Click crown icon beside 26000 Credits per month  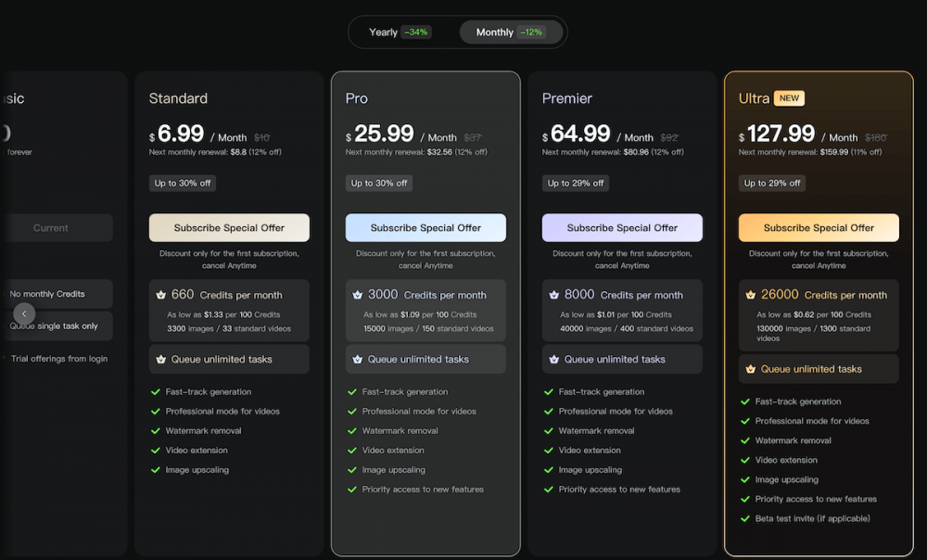[750, 295]
